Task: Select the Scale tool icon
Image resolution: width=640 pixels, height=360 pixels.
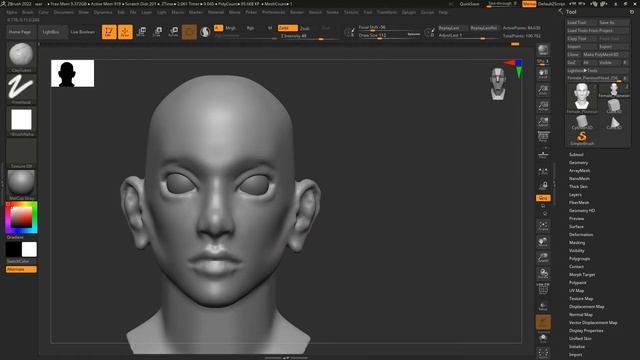Action: [x=157, y=32]
